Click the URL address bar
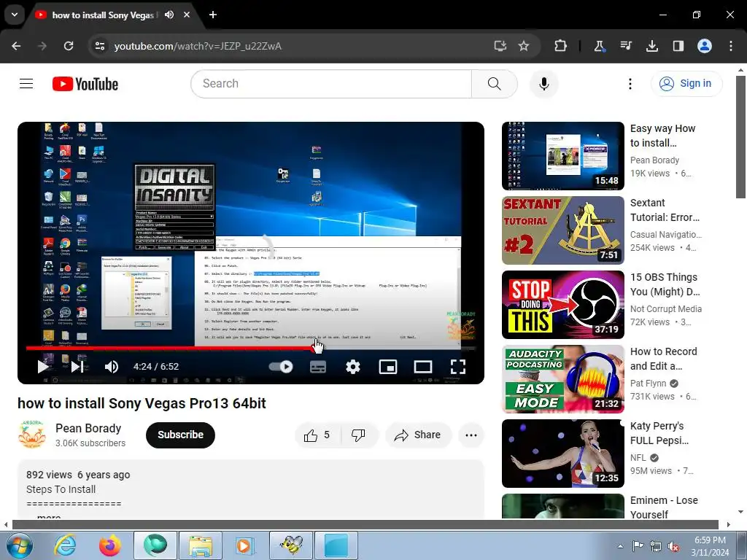The image size is (747, 560). click(x=295, y=46)
